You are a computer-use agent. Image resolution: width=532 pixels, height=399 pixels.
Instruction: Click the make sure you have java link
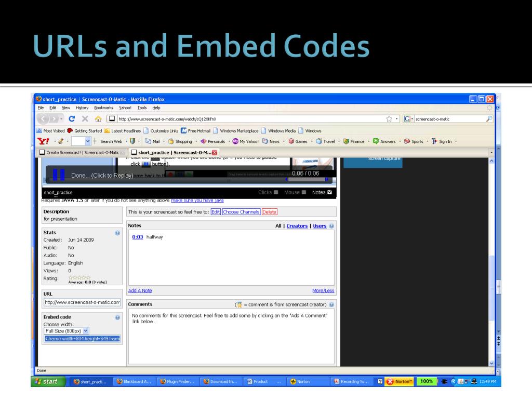click(197, 201)
